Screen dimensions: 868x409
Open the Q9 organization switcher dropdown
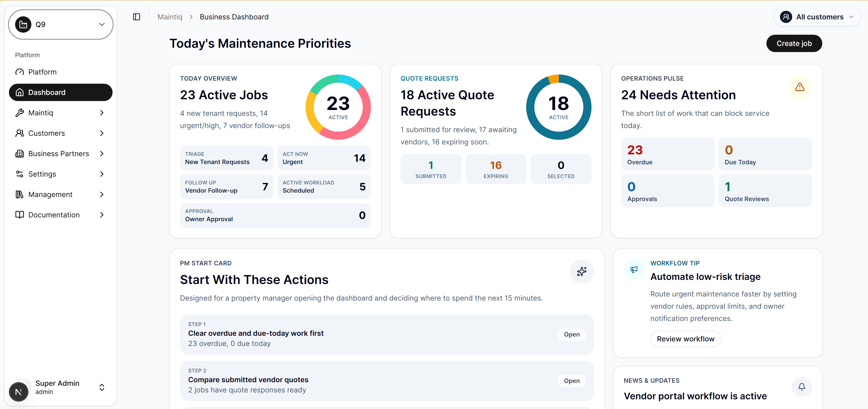pyautogui.click(x=61, y=24)
